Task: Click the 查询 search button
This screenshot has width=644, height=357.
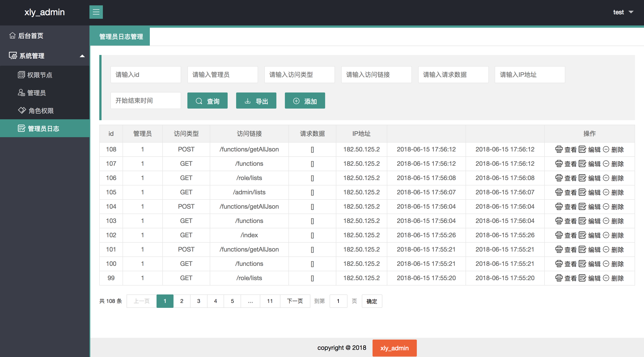Action: [207, 101]
